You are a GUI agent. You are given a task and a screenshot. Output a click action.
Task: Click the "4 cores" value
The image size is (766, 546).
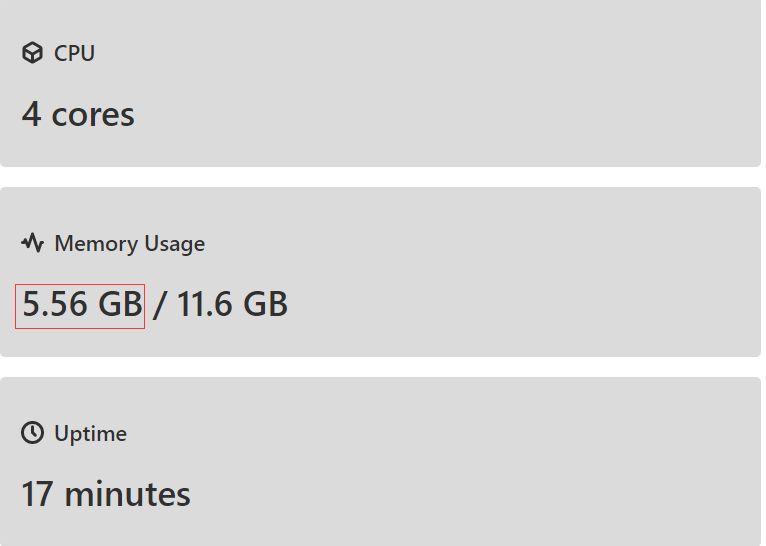[78, 114]
